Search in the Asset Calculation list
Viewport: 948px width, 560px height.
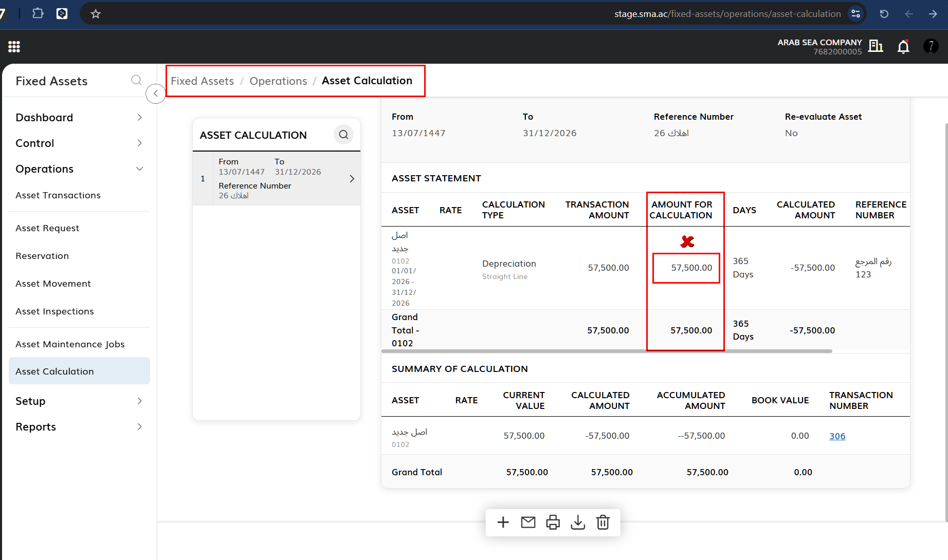[x=343, y=135]
